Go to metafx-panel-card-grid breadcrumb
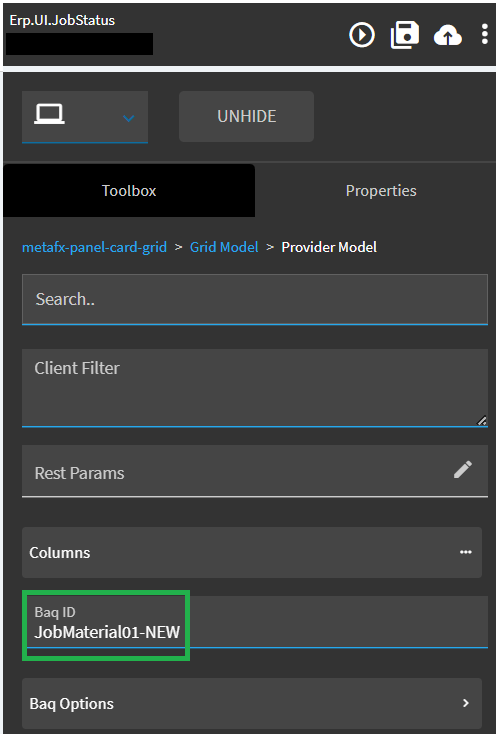The image size is (498, 734). point(95,247)
